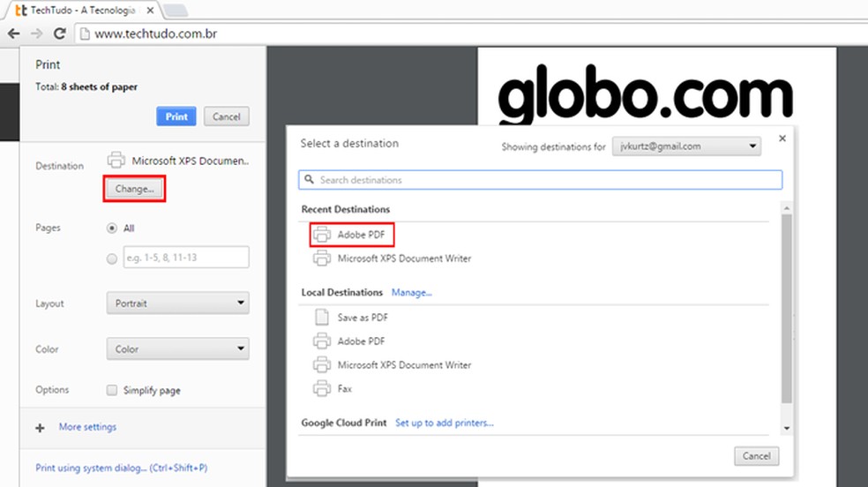Open the Layout dropdown showing Portrait
The image size is (868, 487).
click(177, 303)
